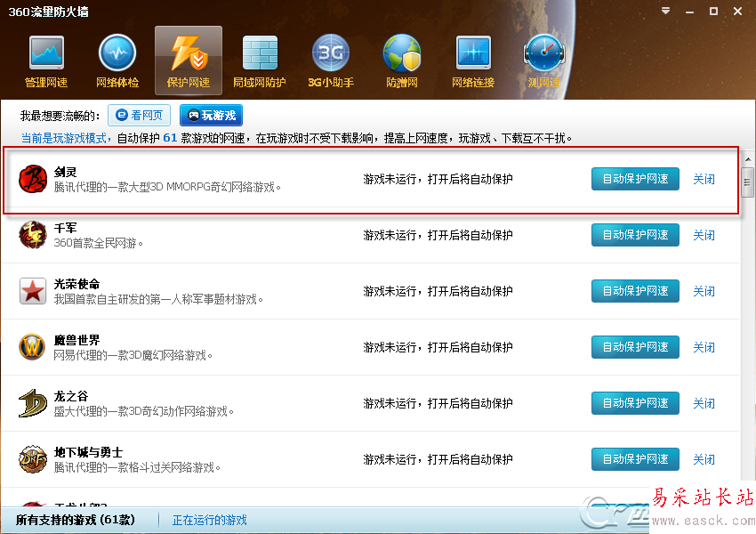Open the 3G小助手 toolbar icon

pos(331,61)
